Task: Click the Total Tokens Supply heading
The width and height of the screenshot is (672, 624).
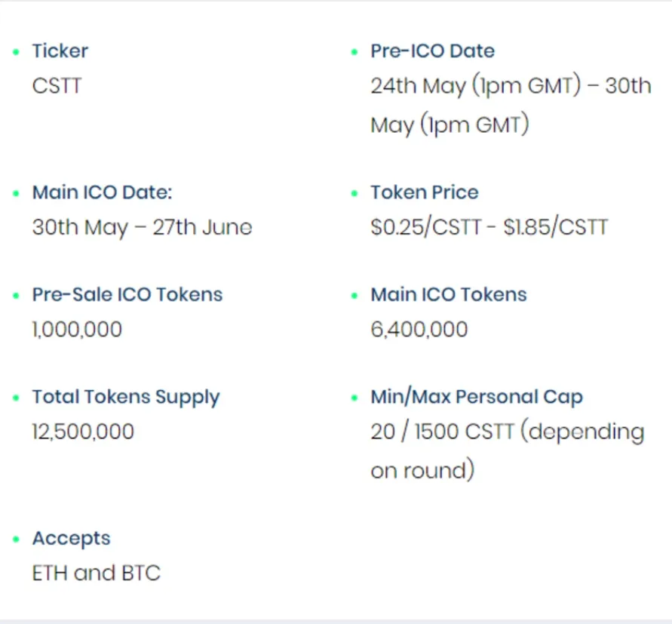Action: point(126,398)
